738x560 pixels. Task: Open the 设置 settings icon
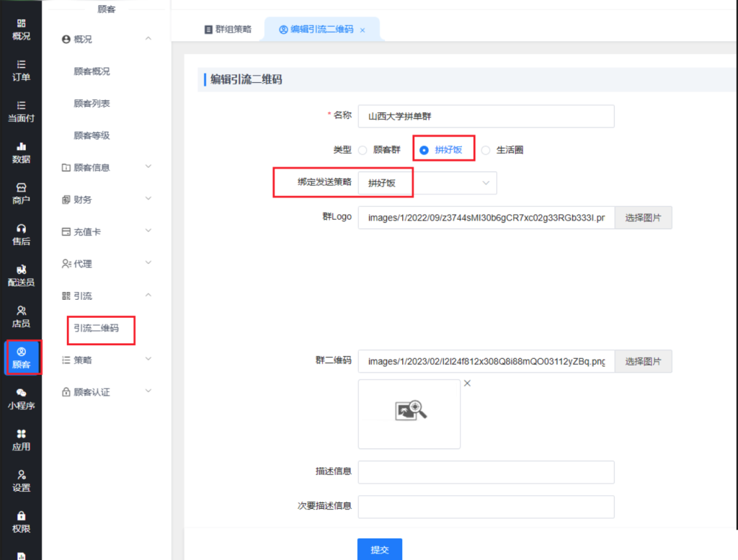21,481
